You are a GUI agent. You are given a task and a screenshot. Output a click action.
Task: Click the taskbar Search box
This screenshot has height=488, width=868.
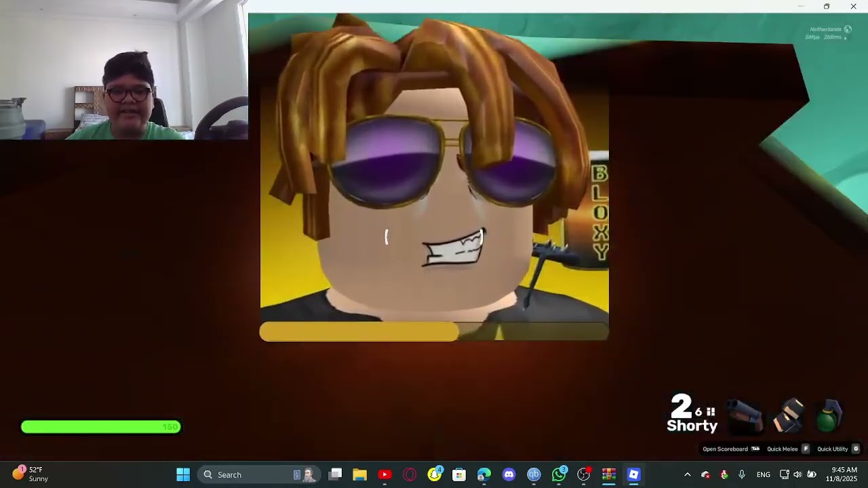pyautogui.click(x=260, y=474)
